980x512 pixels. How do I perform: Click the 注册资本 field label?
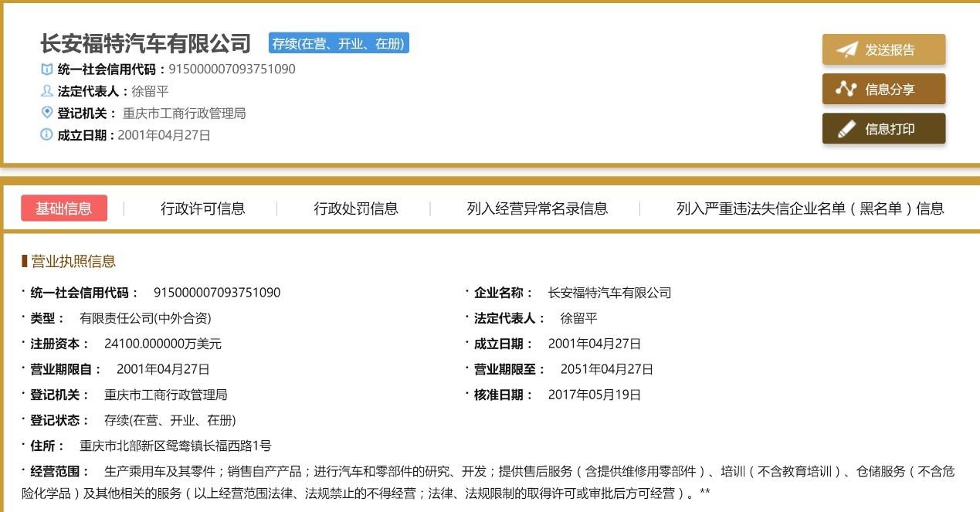pyautogui.click(x=59, y=344)
